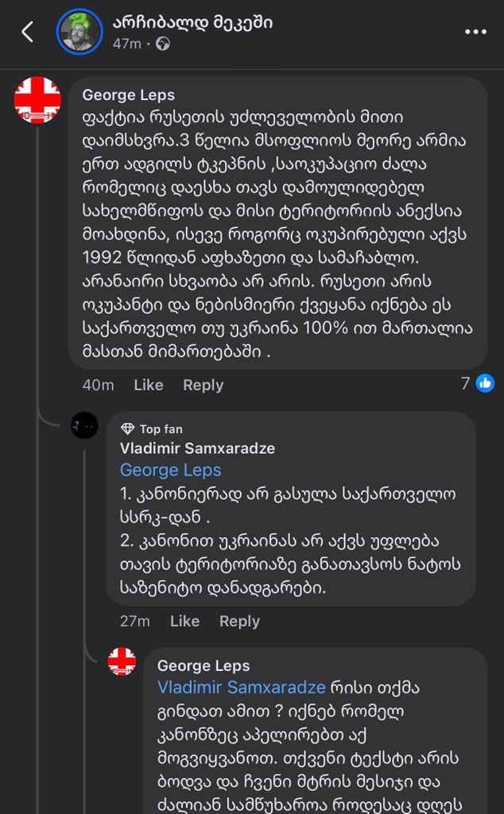
Task: Toggle Like on George Leps' comment
Action: (x=148, y=385)
